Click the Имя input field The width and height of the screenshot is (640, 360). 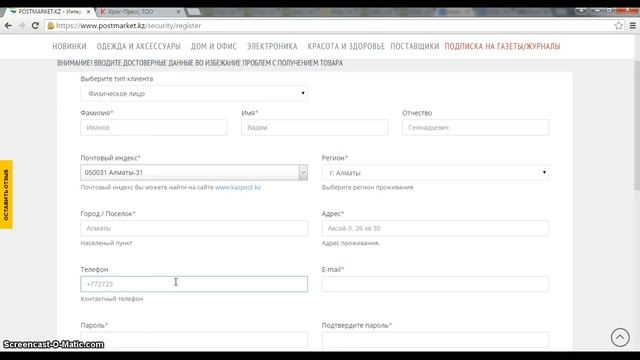[315, 128]
